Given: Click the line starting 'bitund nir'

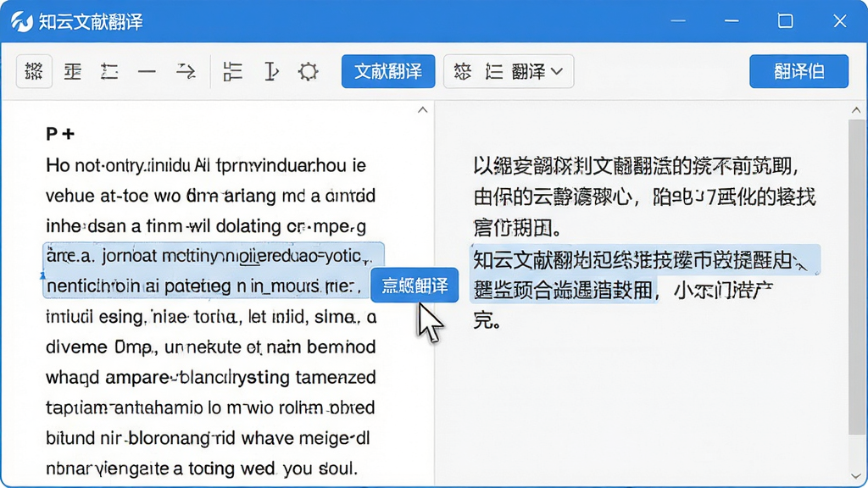Looking at the screenshot, I should pos(208,438).
